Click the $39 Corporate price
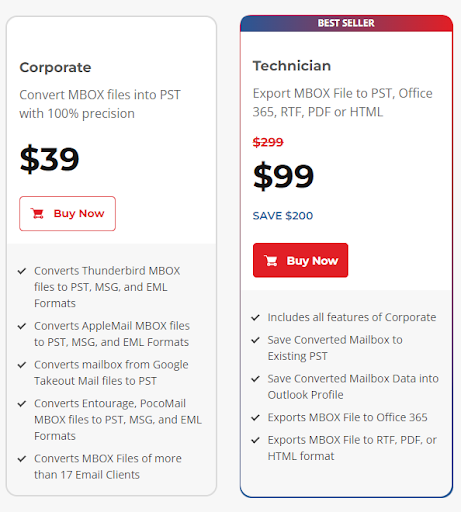Viewport: 461px width, 512px height. pyautogui.click(x=49, y=159)
